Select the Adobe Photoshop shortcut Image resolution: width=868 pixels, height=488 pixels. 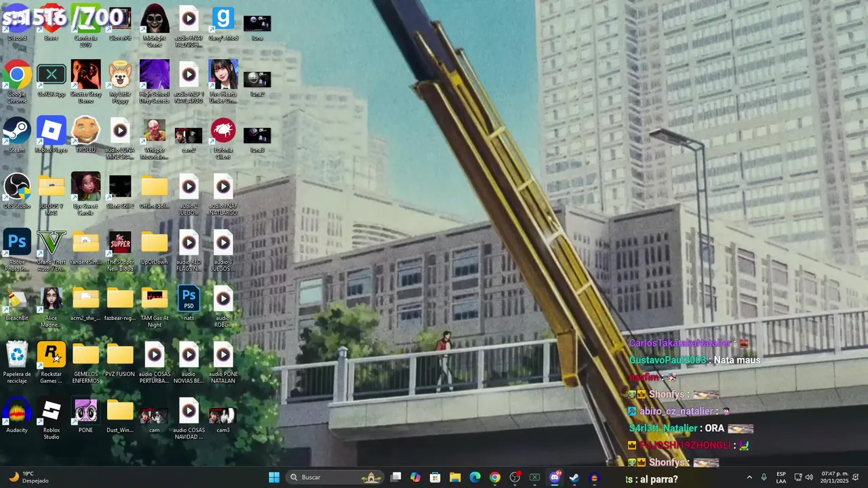click(17, 251)
